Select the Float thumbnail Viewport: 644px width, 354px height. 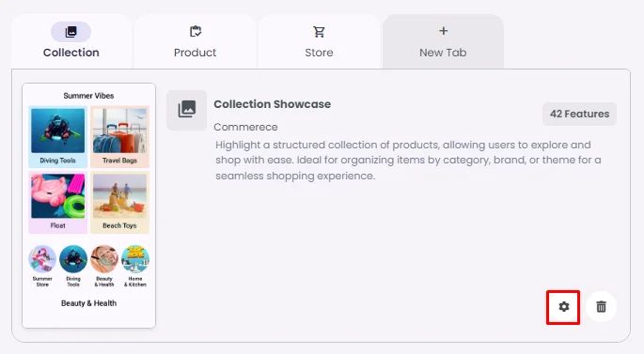[58, 203]
